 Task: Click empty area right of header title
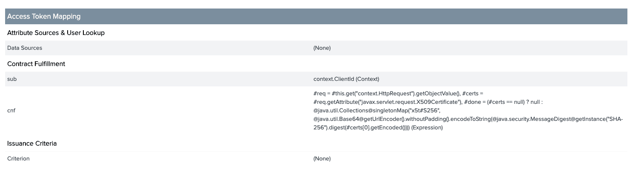[353, 17]
